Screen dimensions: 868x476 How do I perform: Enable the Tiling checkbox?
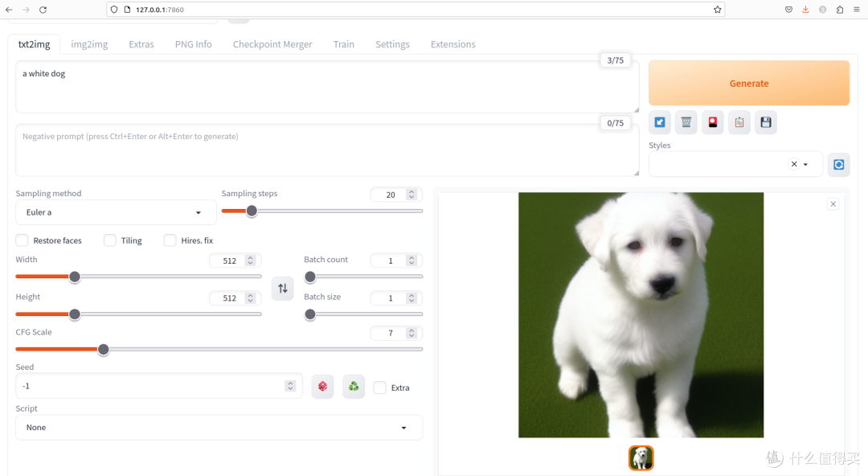click(x=109, y=240)
